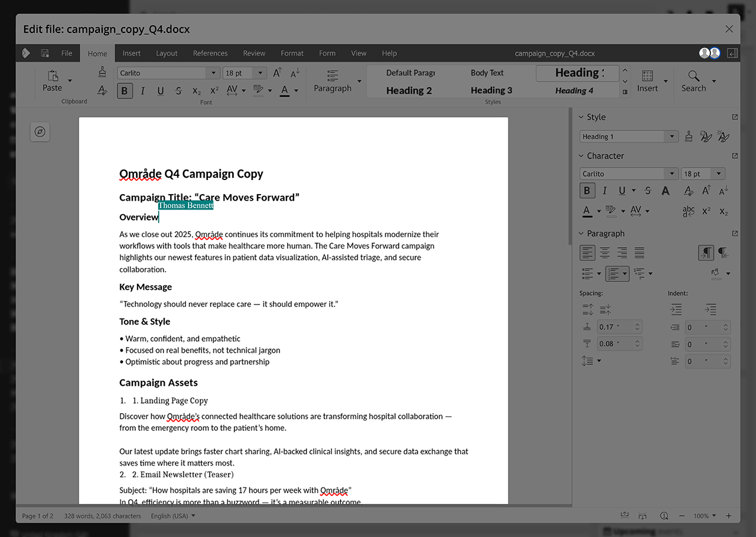
Task: Open the Navigator compass icon
Action: 40,132
